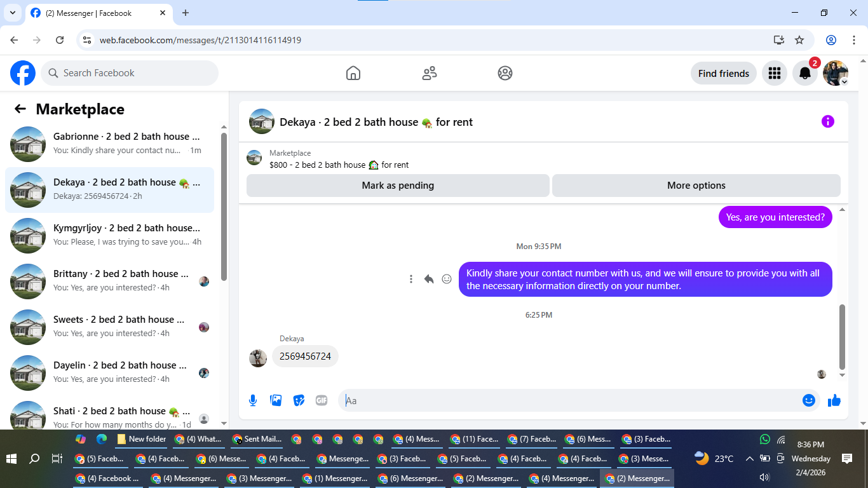Click the Facebook logo
Screen dimensions: 868x488
[x=23, y=73]
